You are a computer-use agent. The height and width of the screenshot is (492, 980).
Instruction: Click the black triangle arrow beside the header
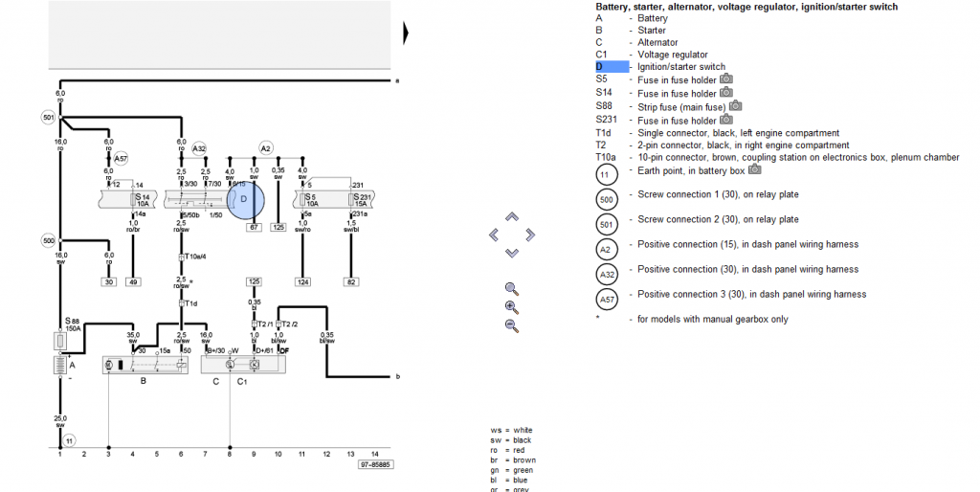click(x=406, y=34)
